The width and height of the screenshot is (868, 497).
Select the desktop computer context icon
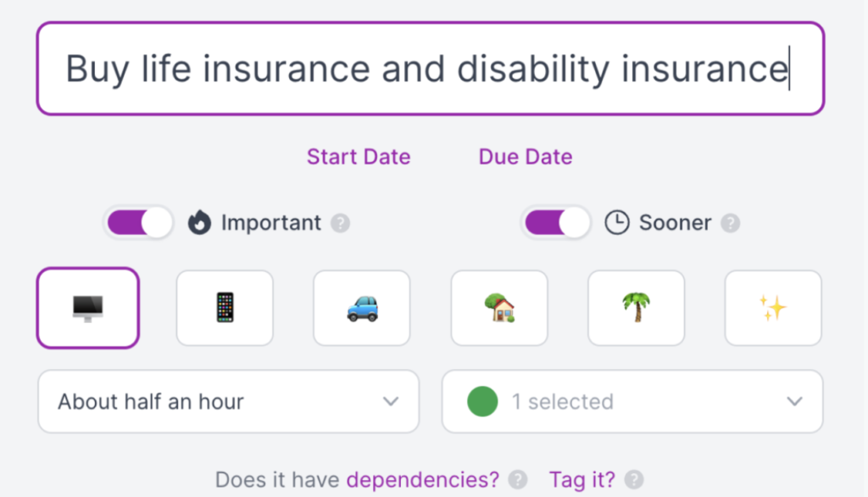[87, 308]
